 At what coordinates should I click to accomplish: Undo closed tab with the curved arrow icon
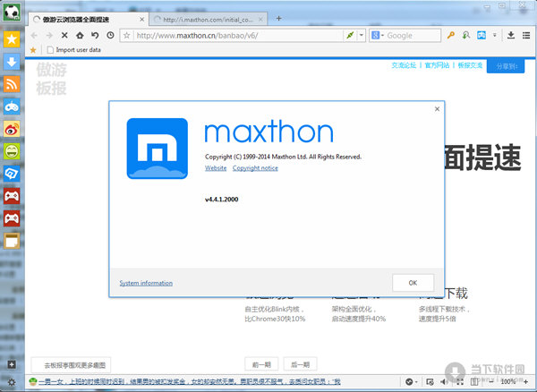coord(95,35)
